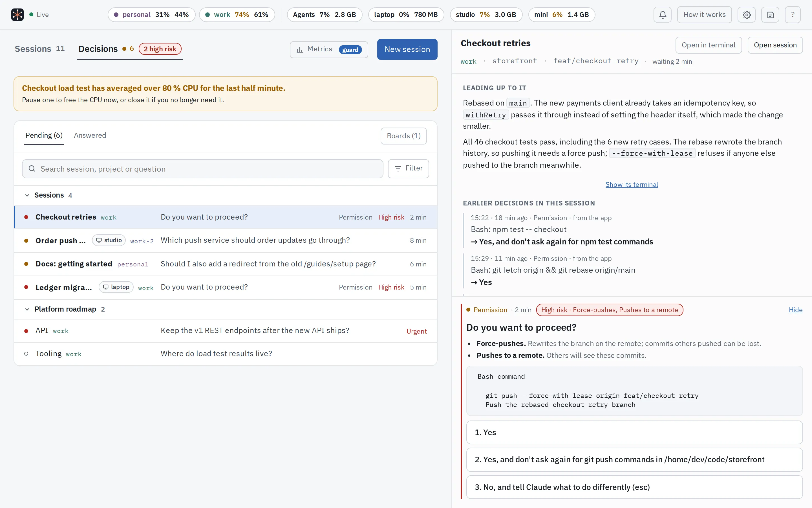Click the studio machine badge on Order push
Image resolution: width=812 pixels, height=508 pixels.
click(x=109, y=240)
